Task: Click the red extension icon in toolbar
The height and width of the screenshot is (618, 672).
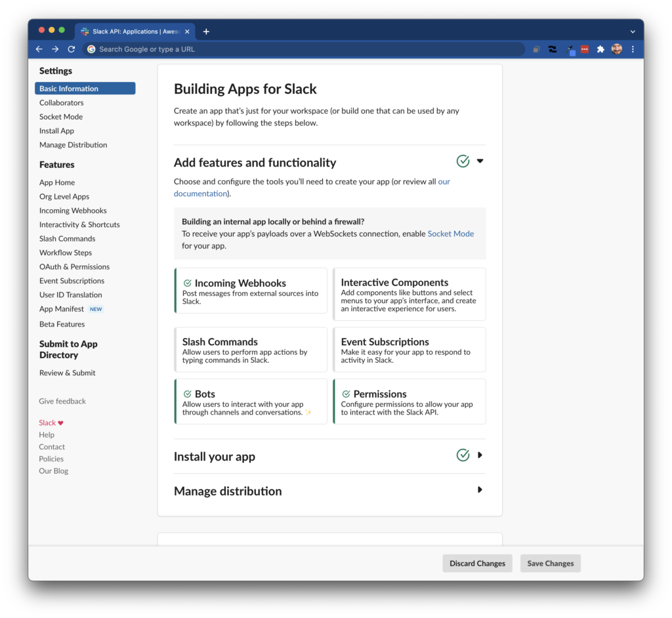Action: 585,49
